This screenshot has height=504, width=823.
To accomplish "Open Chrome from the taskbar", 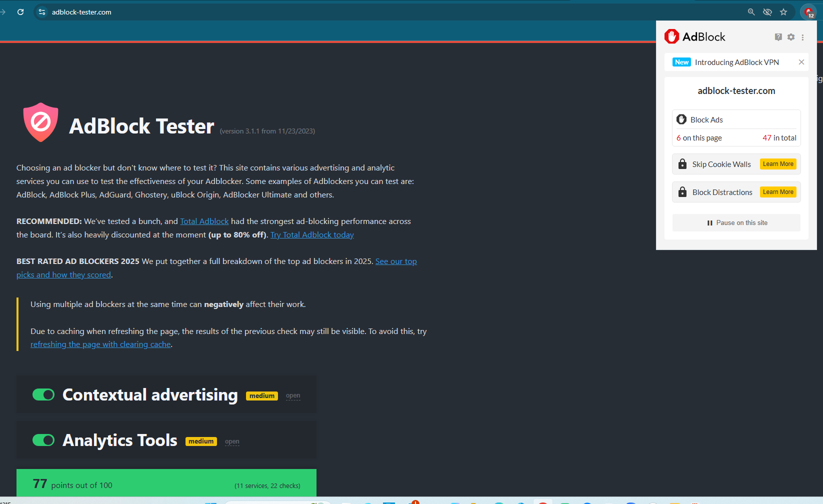I will click(543, 501).
